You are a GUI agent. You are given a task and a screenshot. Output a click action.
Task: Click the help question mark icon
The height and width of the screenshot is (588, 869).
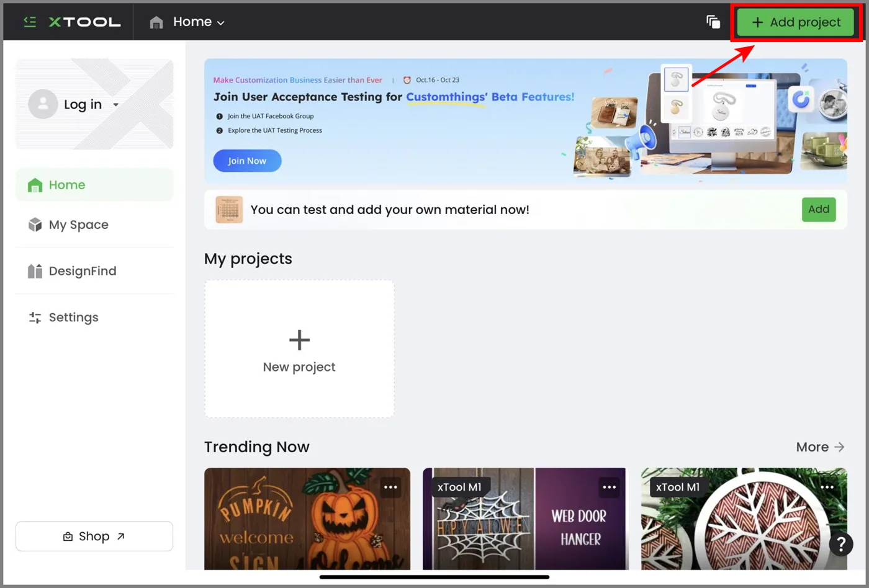(x=841, y=545)
